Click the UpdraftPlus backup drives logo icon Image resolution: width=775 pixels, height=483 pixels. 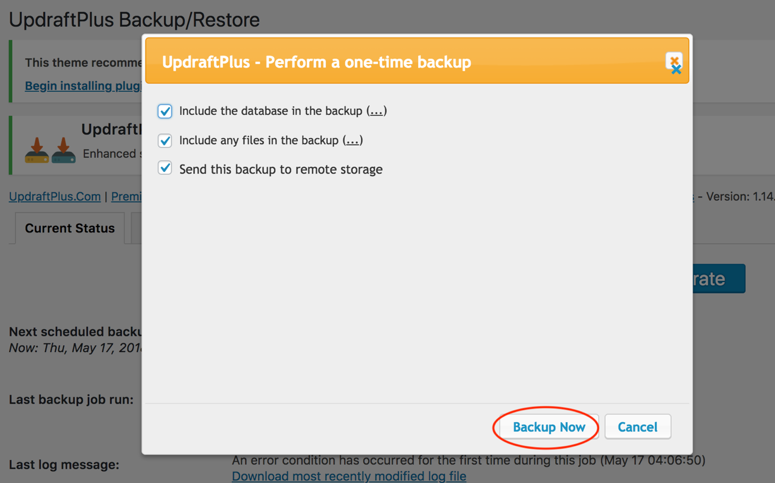tap(50, 150)
